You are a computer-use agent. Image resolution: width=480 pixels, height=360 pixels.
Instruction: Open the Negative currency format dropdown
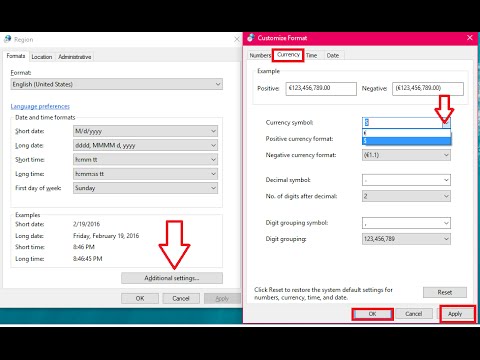pyautogui.click(x=406, y=155)
